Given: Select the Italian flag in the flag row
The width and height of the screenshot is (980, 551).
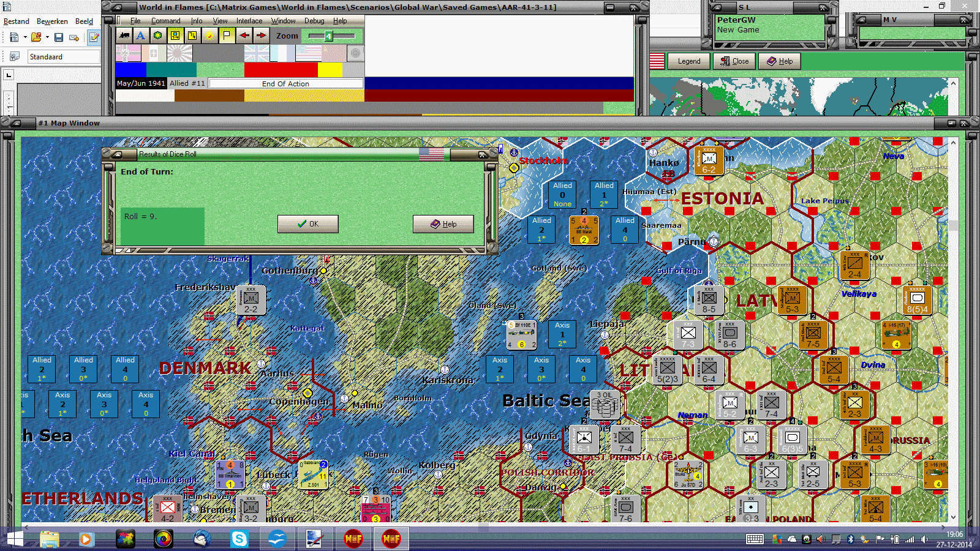Looking at the screenshot, I should pos(154,53).
